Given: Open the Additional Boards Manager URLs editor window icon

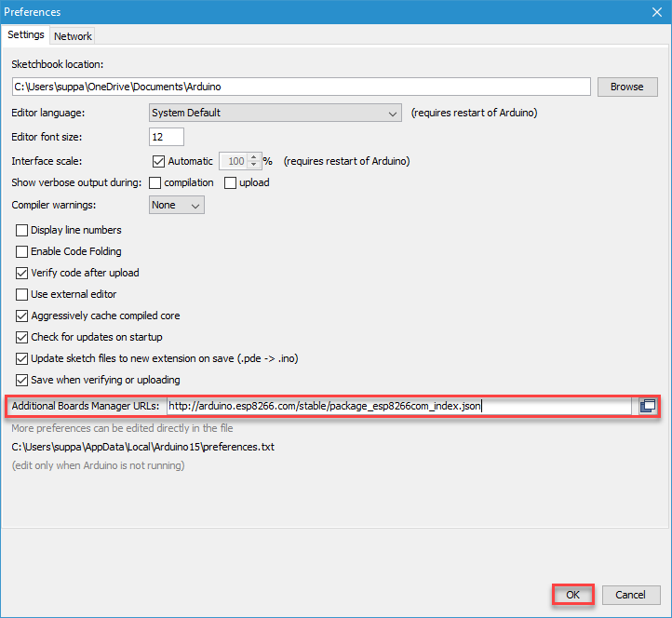Looking at the screenshot, I should [x=647, y=406].
